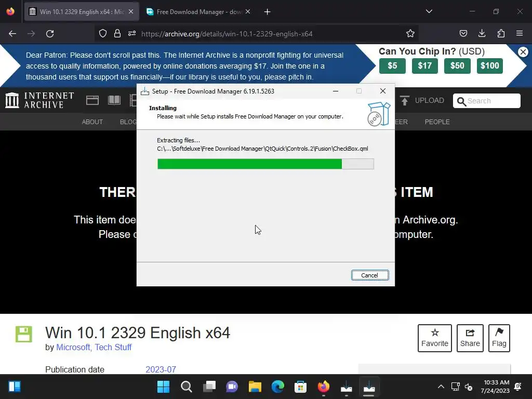The width and height of the screenshot is (532, 399).
Task: Open the Internet Archive home logo
Action: (x=39, y=100)
